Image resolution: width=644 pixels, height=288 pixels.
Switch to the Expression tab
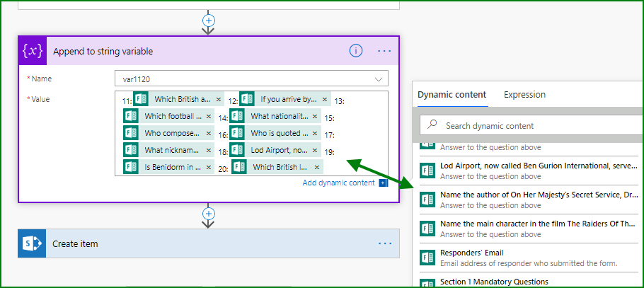pyautogui.click(x=524, y=95)
